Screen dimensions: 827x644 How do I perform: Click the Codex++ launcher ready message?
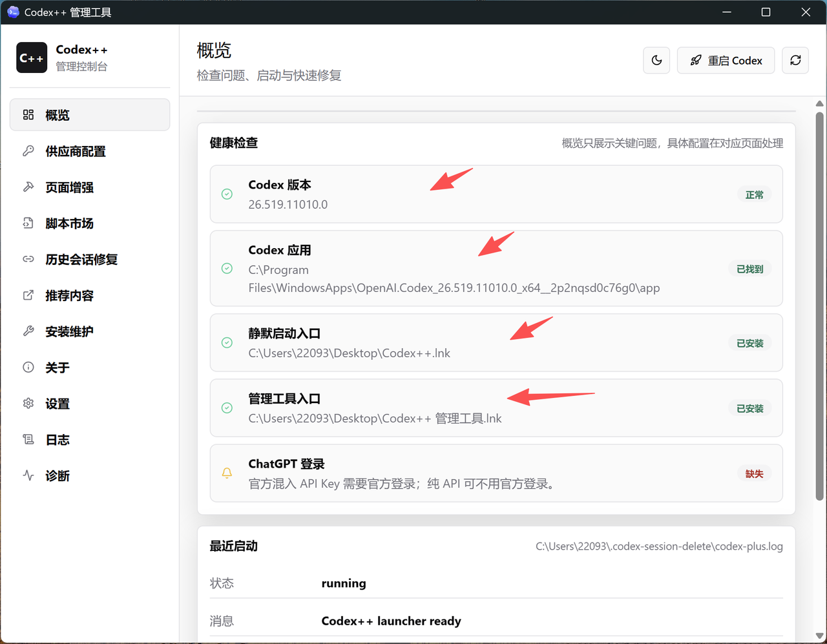pyautogui.click(x=392, y=621)
